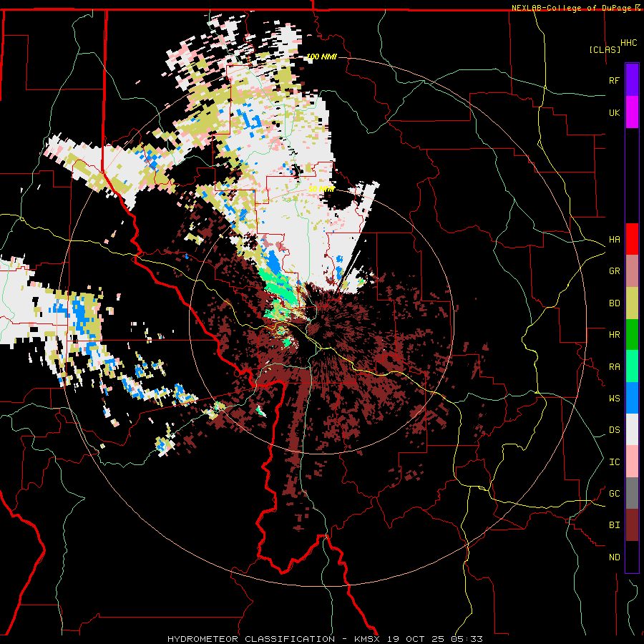Click the IC pink legend swatch

coord(632,462)
